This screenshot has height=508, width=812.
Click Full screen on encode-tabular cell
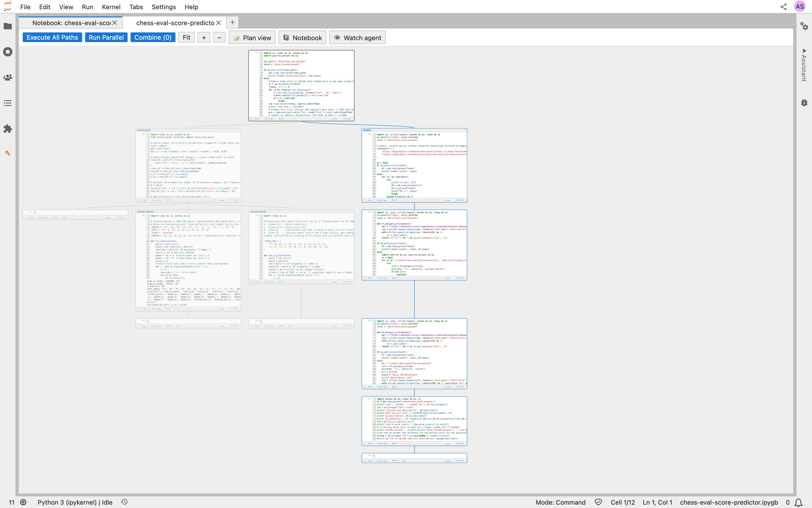tap(233, 308)
